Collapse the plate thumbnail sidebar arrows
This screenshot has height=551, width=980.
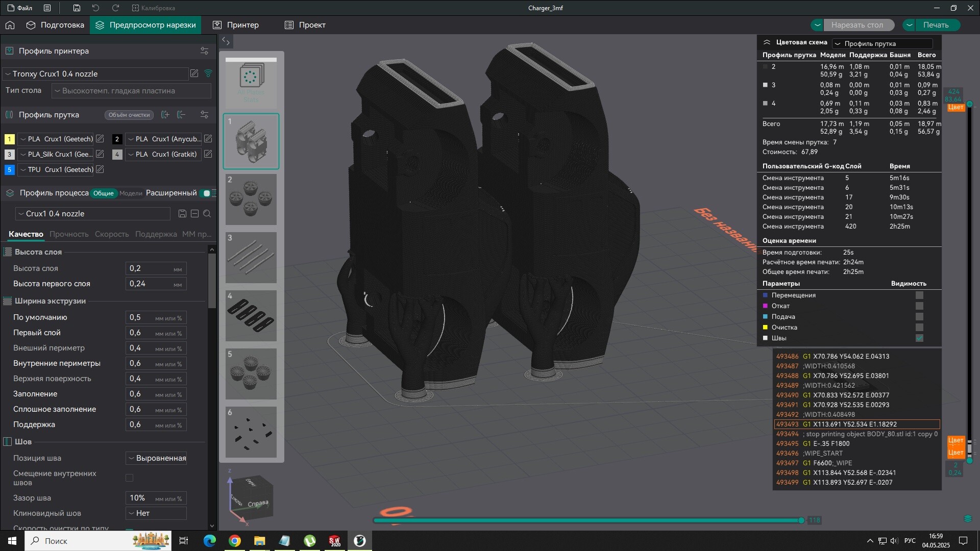point(226,41)
